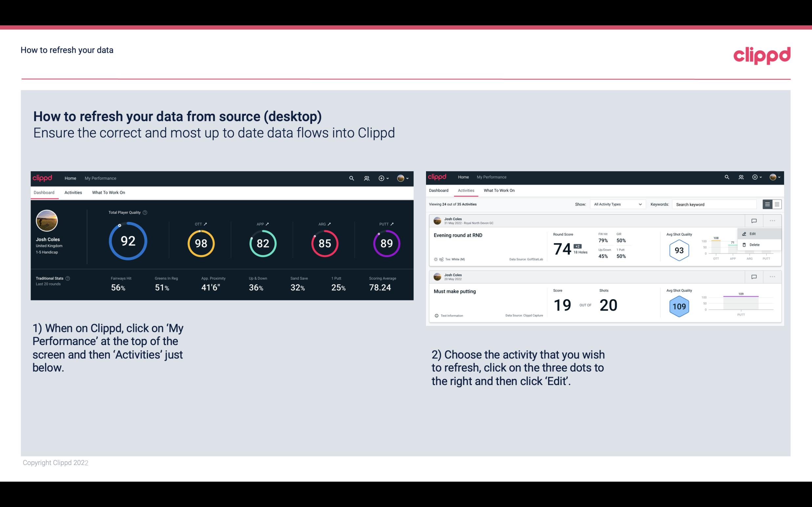The width and height of the screenshot is (812, 507).
Task: Click Delete on the Evening round activity
Action: [x=754, y=245]
